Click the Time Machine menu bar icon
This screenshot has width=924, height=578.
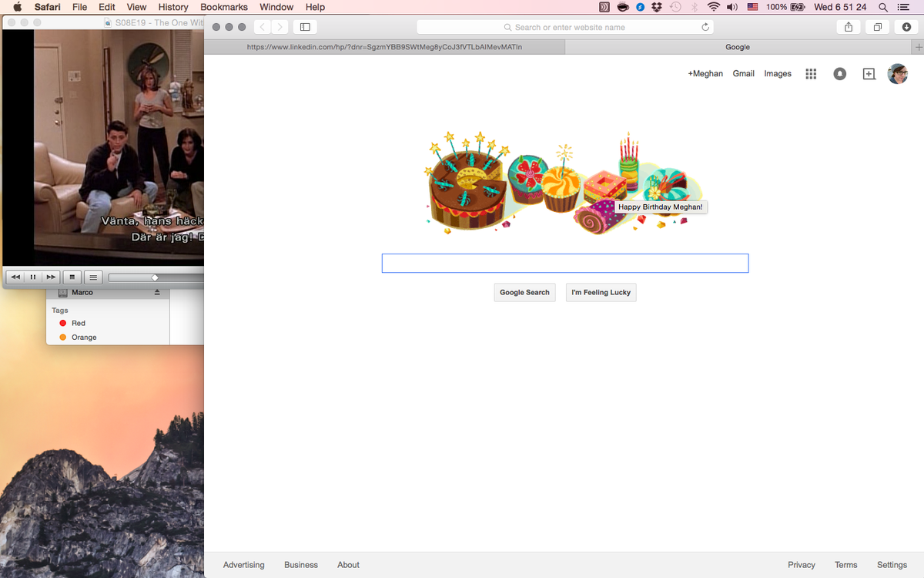[x=675, y=7]
